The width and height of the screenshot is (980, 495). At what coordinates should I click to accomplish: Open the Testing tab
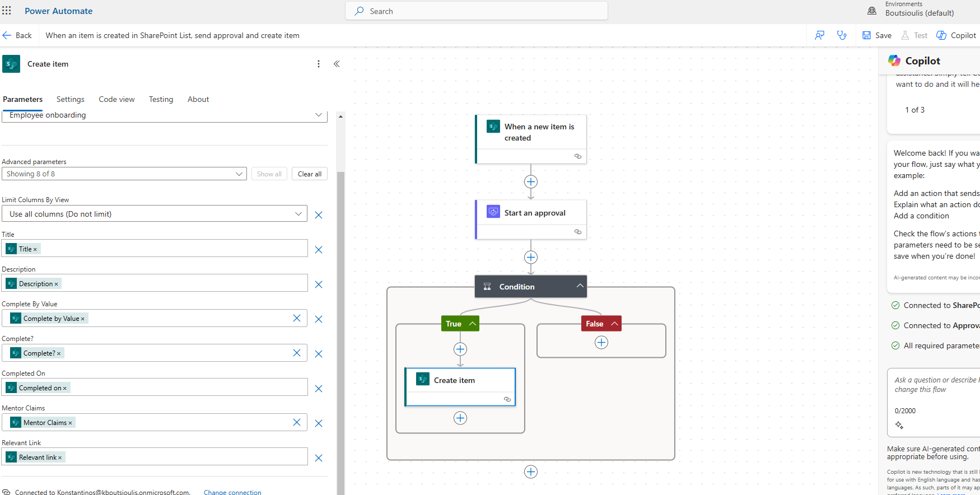[x=161, y=99]
